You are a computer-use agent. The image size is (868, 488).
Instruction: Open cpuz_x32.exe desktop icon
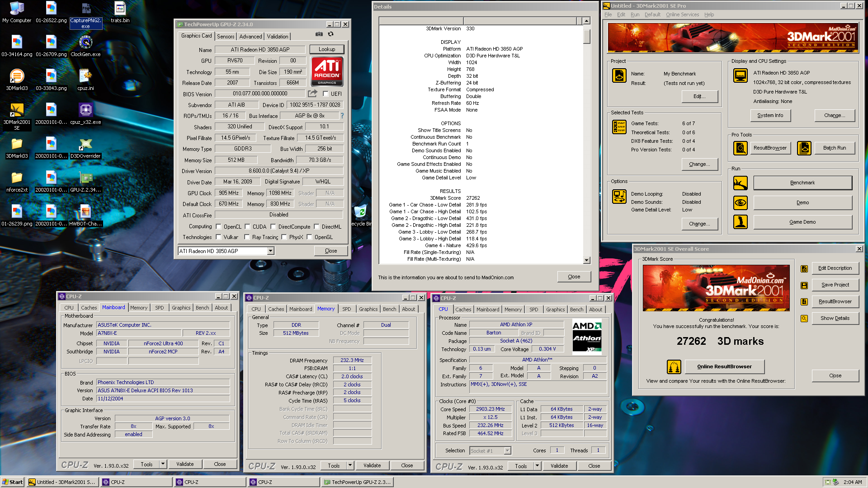[85, 114]
